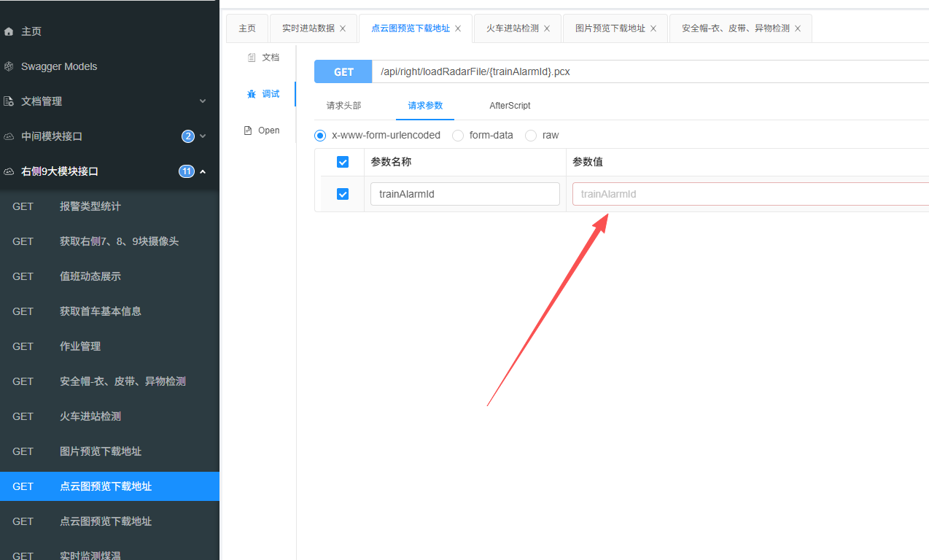Click the 文档 page icon
Viewport: 929px width, 560px height.
tap(252, 58)
